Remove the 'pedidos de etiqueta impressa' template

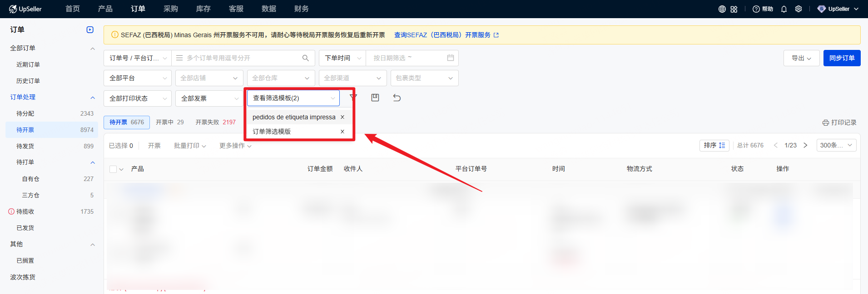coord(342,117)
